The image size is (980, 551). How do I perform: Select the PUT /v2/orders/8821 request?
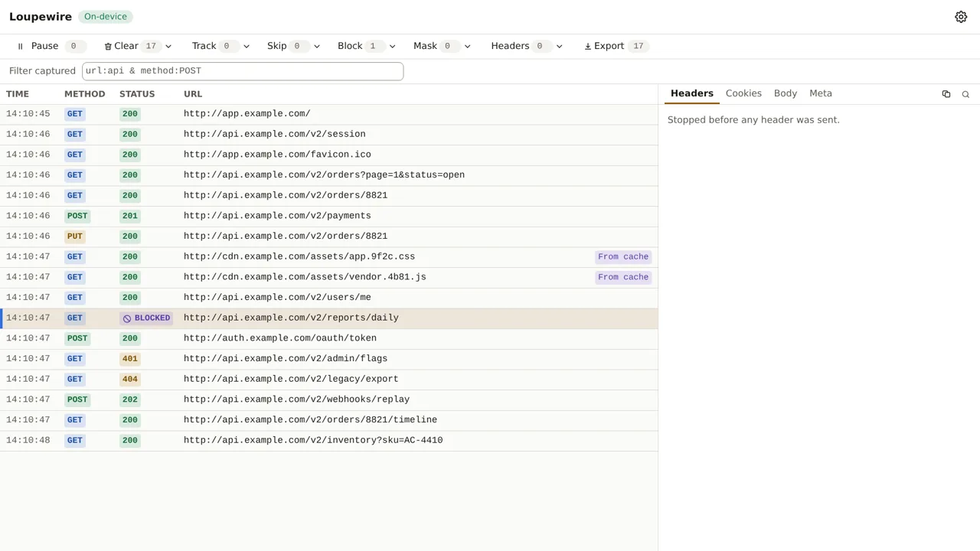tap(329, 236)
